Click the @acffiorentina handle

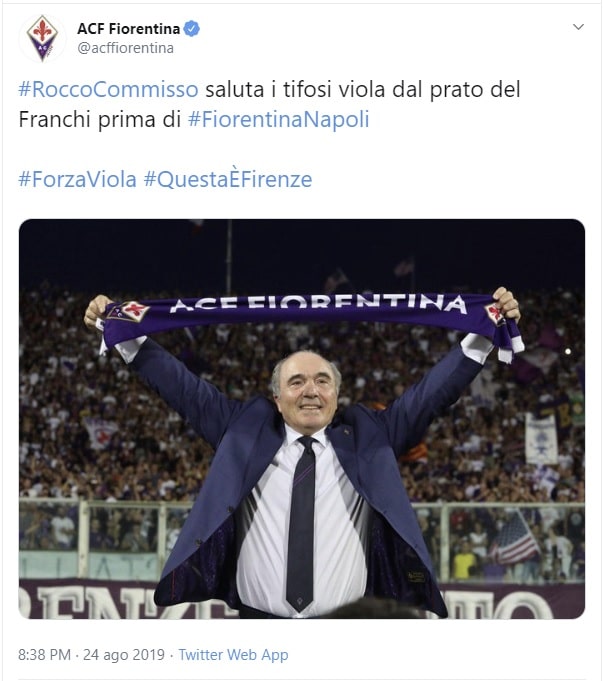click(x=125, y=47)
